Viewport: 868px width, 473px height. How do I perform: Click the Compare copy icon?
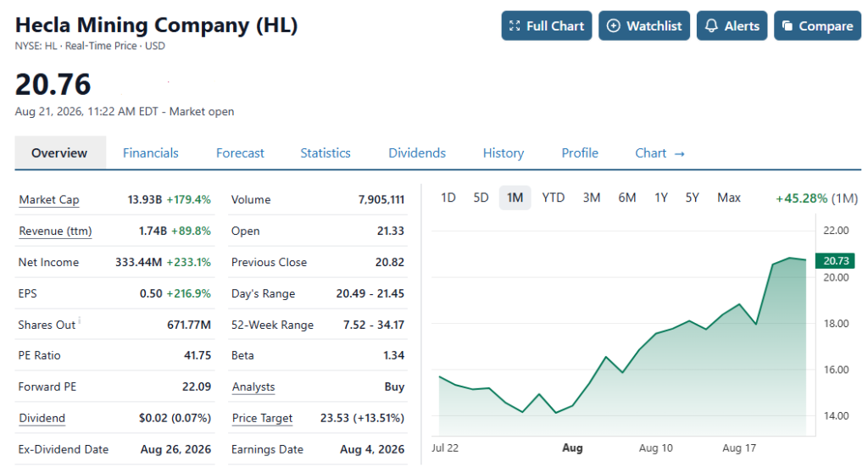point(787,25)
